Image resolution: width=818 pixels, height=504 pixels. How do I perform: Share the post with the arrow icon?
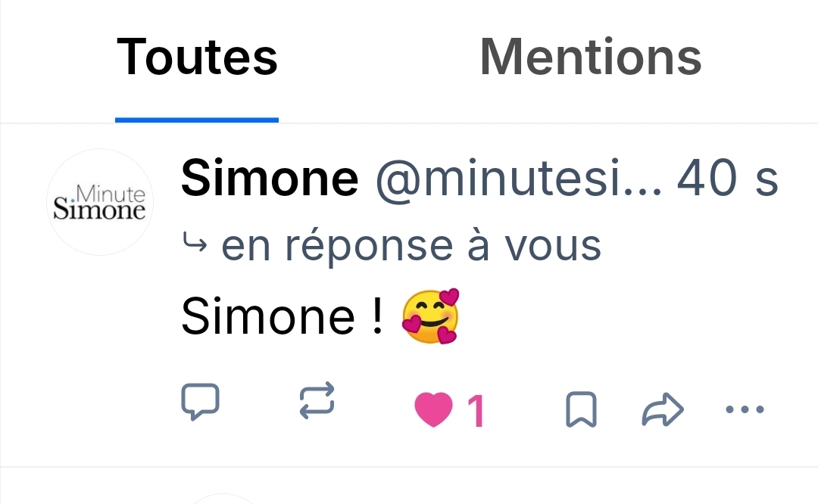(663, 410)
